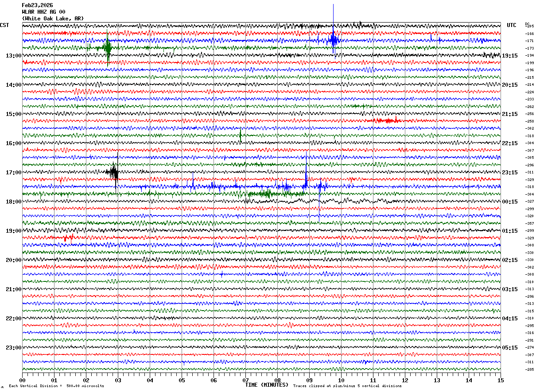Click the -357 DC offset value

(x=530, y=223)
